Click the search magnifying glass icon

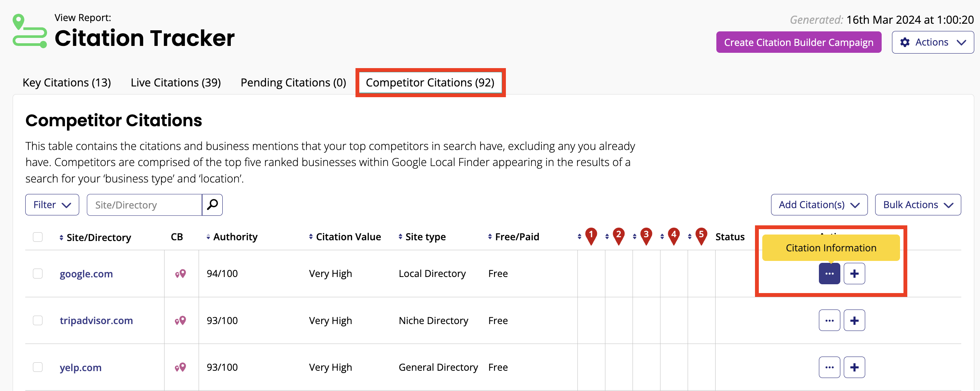[x=212, y=205]
